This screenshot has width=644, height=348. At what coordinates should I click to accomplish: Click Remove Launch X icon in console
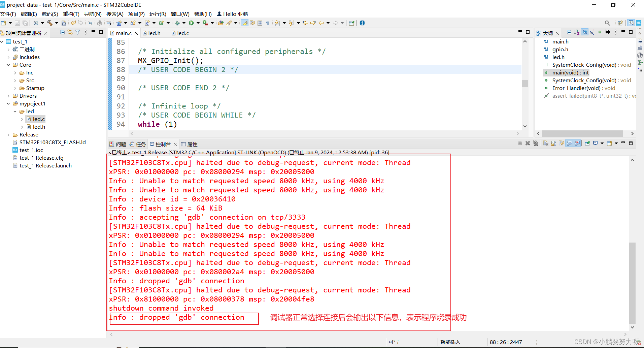(x=528, y=143)
